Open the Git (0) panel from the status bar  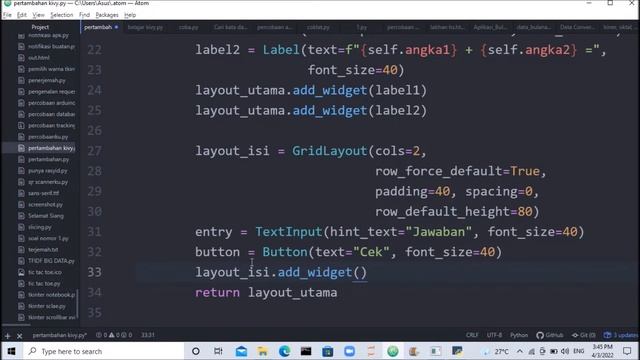coord(584,335)
